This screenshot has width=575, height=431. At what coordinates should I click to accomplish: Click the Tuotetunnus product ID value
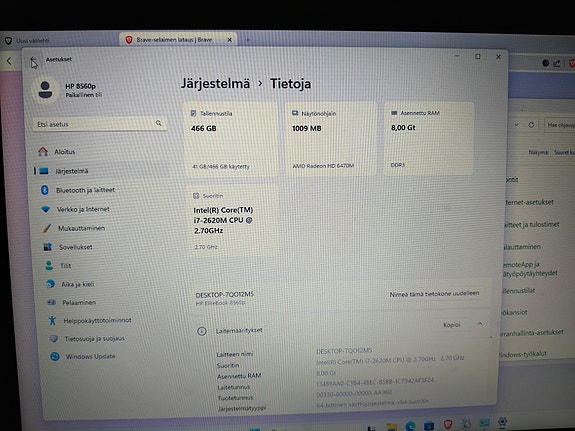click(354, 393)
